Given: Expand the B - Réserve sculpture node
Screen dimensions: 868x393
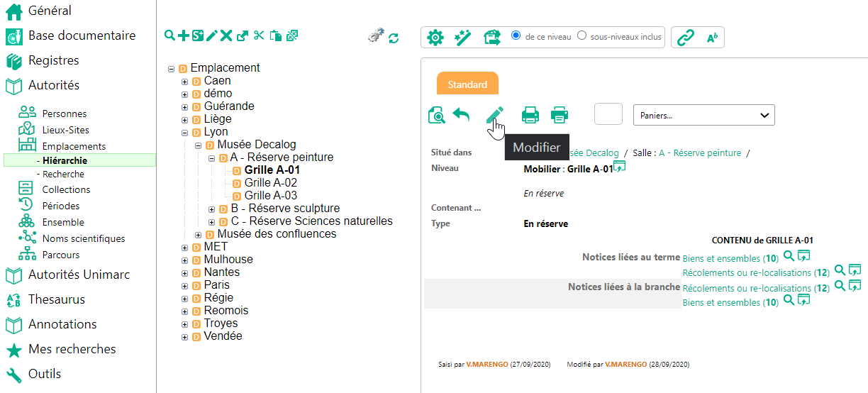Looking at the screenshot, I should tap(212, 209).
